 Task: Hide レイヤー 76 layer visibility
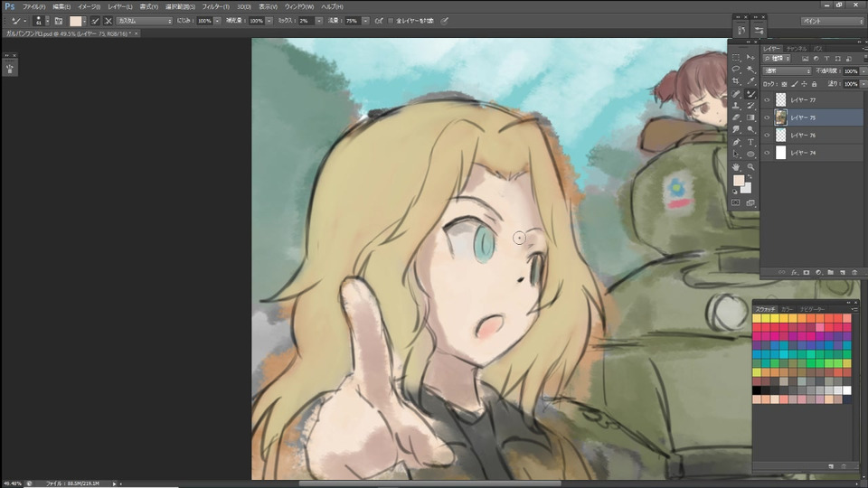[767, 135]
